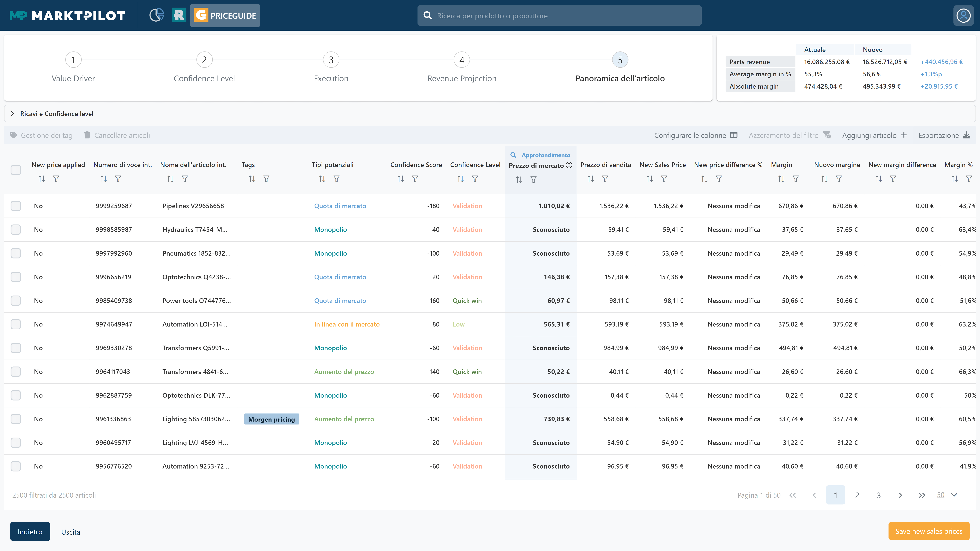Filter the Tipi potenziali column

[337, 179]
